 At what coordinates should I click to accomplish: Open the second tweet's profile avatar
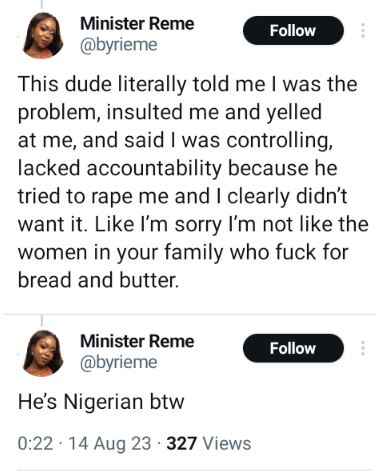[43, 353]
